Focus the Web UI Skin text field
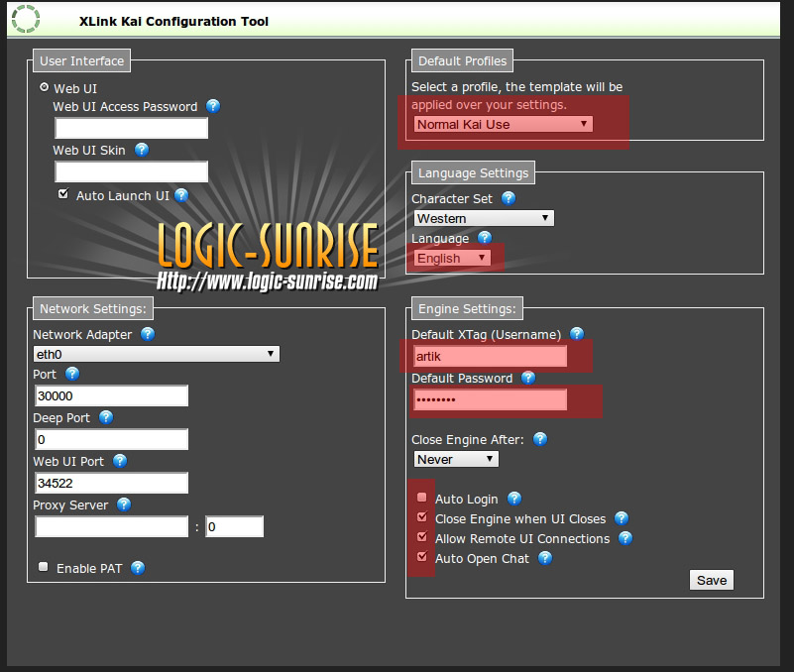 (131, 171)
